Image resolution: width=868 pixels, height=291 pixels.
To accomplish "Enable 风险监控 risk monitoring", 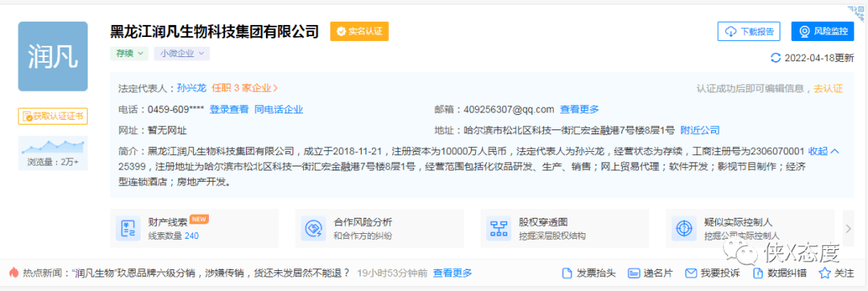I will tap(823, 31).
